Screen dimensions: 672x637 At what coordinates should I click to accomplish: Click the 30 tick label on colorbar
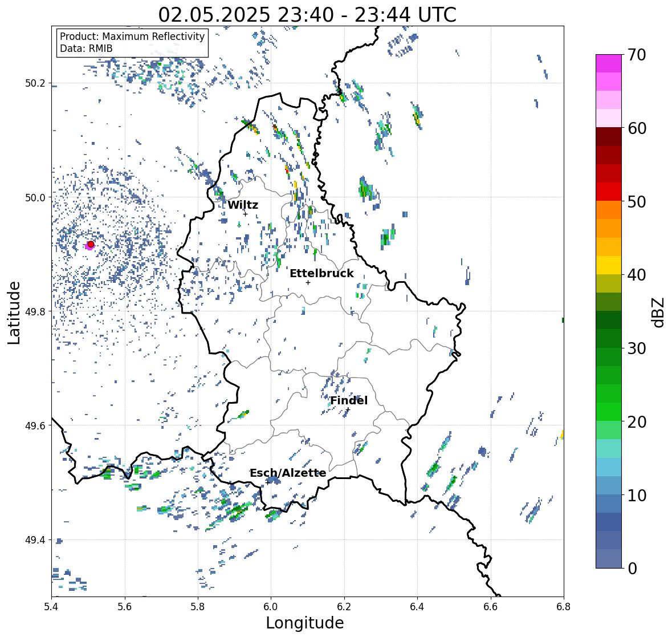pyautogui.click(x=637, y=348)
